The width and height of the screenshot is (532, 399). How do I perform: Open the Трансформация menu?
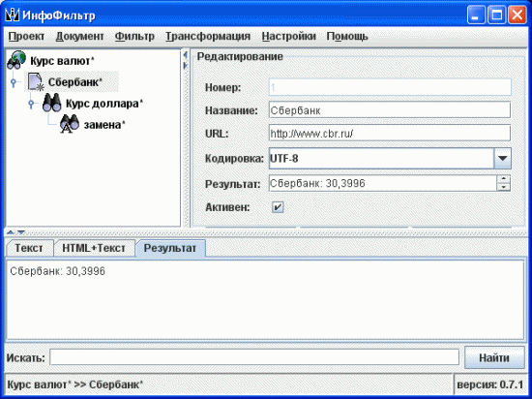pyautogui.click(x=208, y=36)
